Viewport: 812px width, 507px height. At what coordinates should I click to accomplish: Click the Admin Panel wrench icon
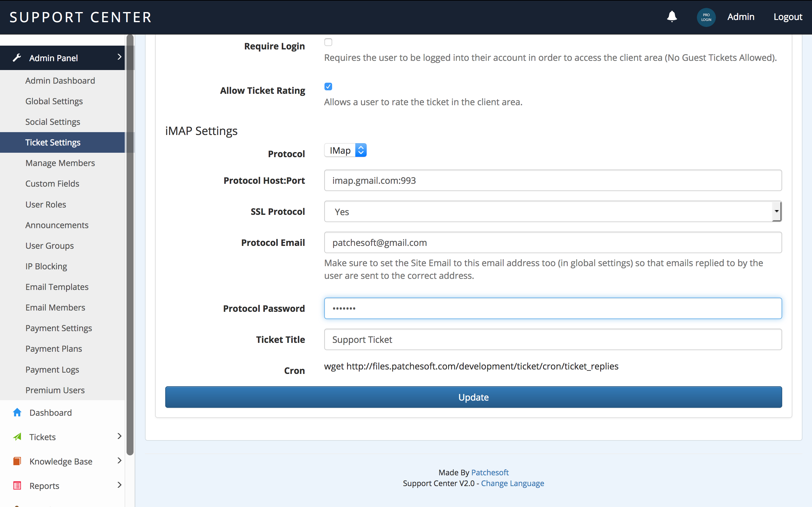(17, 58)
